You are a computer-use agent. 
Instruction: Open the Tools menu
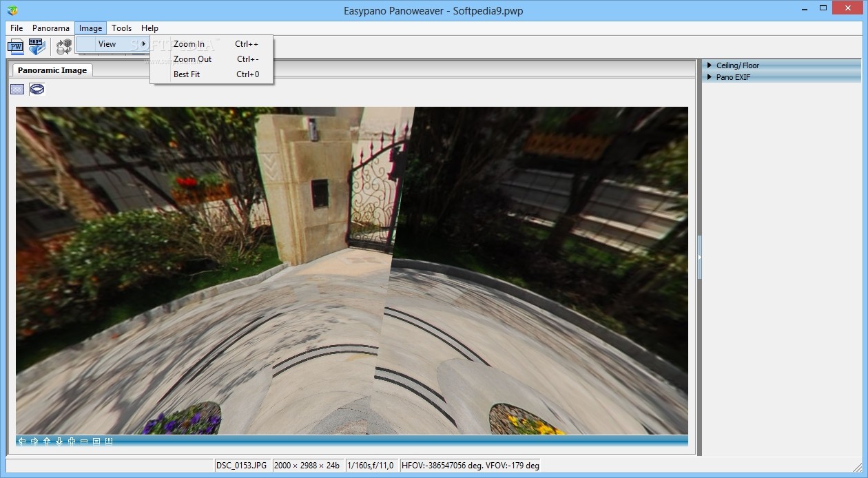[x=121, y=28]
